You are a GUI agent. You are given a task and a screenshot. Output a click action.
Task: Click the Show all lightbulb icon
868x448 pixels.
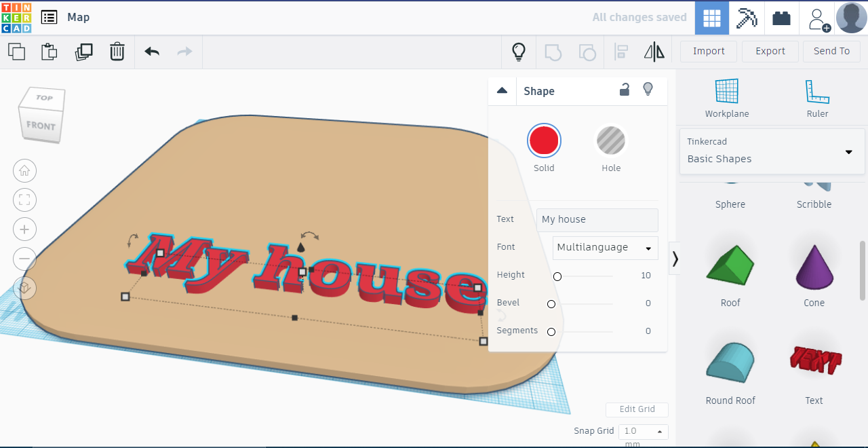click(x=519, y=52)
